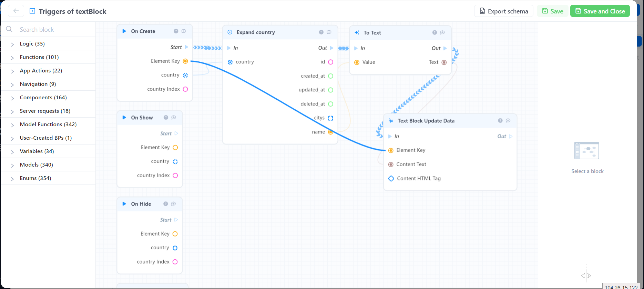Click Text Block Update Data In port

[390, 136]
